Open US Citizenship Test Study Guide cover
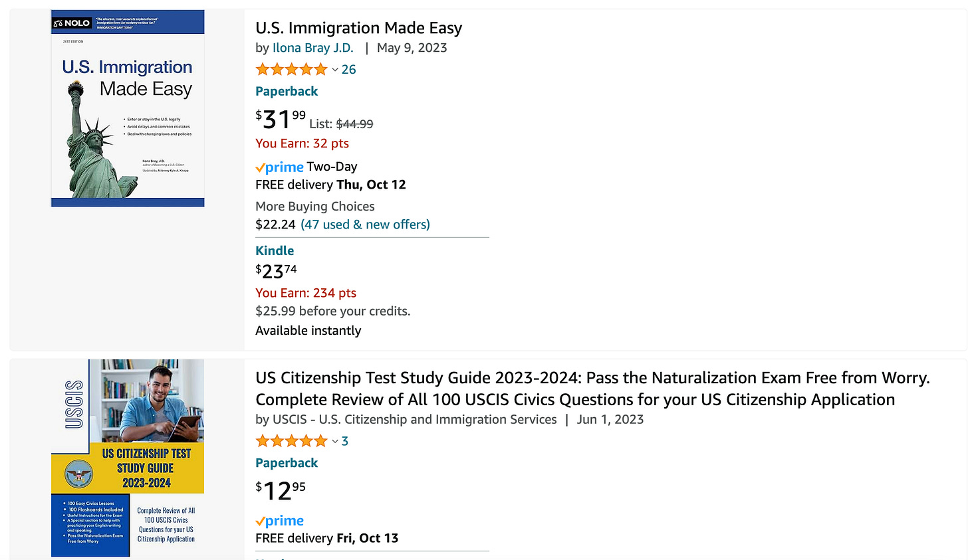The width and height of the screenshot is (968, 560). (x=128, y=458)
